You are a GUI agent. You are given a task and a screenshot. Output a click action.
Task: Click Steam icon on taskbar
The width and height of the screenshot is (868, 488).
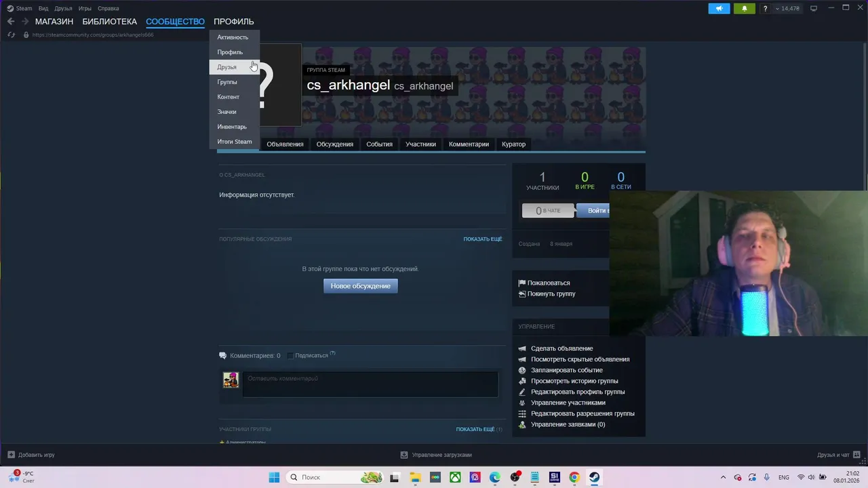[x=594, y=477]
